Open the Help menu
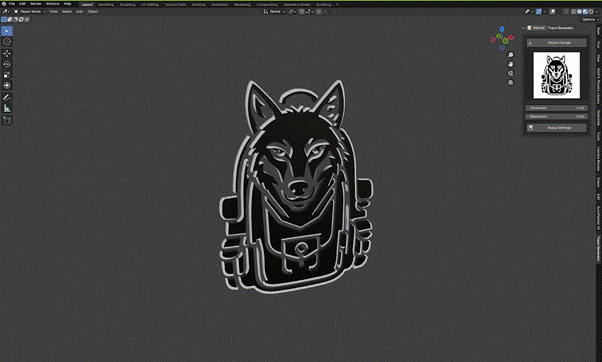This screenshot has height=362, width=602. 67,4
